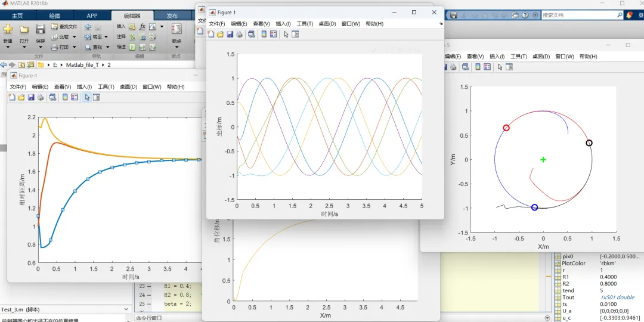Screen dimensions: 644x322
Task: Click 查找文件 (Find Files) in the ribbon
Action: point(64,27)
